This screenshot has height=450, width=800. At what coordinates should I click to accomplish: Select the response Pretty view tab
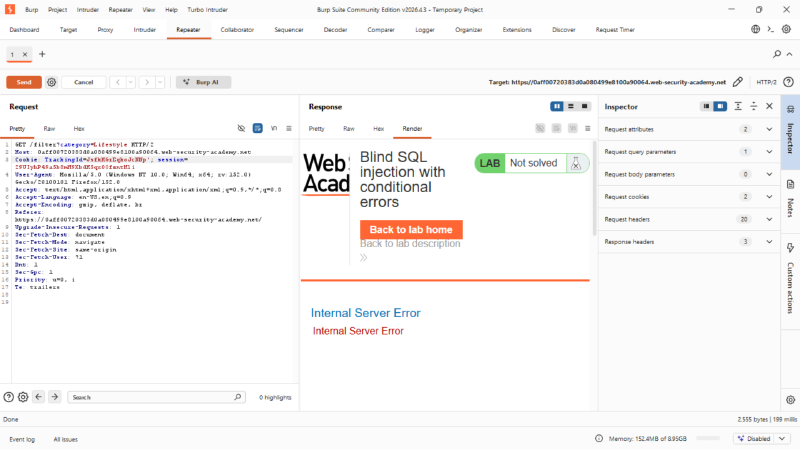[316, 129]
